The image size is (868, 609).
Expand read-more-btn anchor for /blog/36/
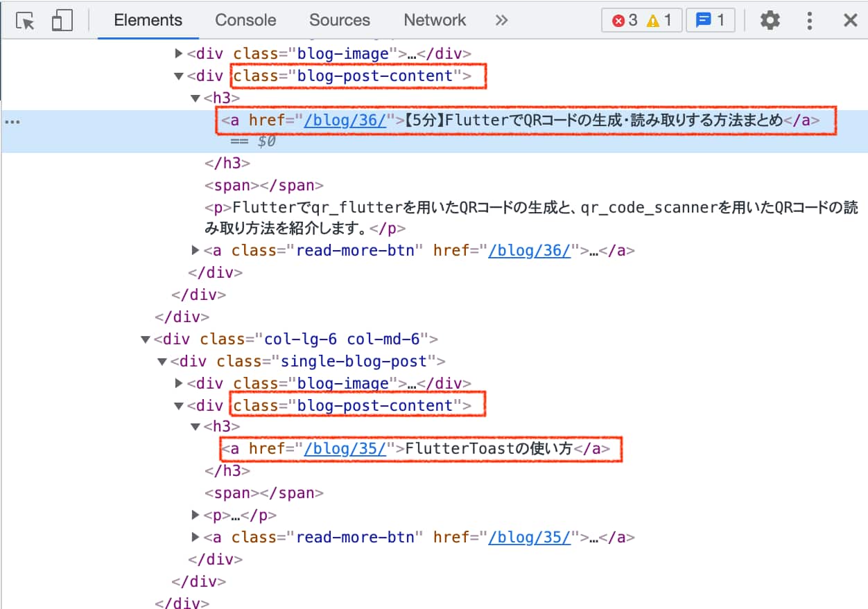pos(196,251)
